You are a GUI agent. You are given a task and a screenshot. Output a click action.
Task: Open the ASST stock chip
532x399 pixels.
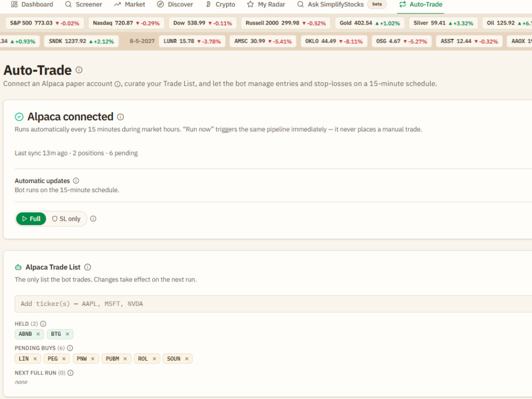[469, 41]
